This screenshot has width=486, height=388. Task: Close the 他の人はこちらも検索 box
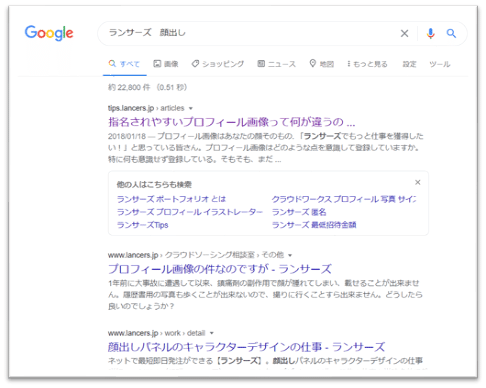pyautogui.click(x=418, y=182)
